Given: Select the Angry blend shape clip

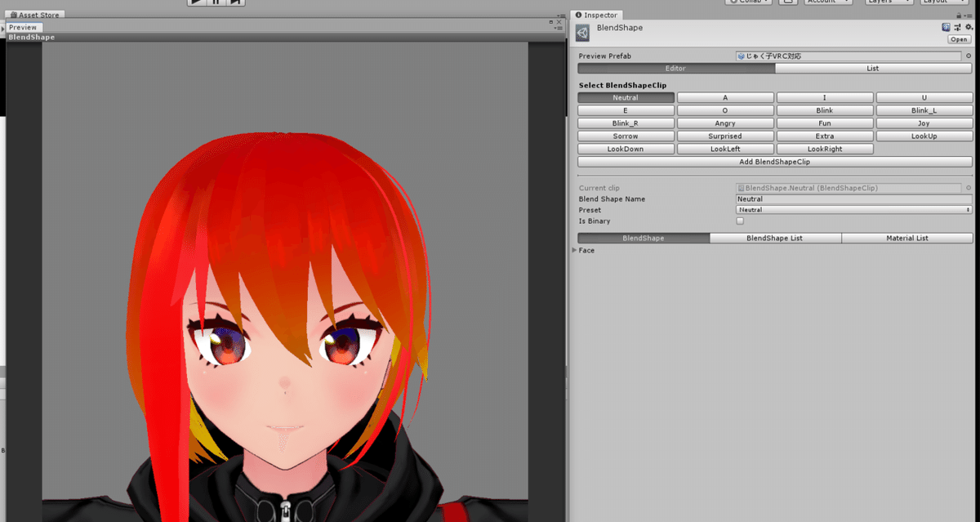Looking at the screenshot, I should pos(725,123).
